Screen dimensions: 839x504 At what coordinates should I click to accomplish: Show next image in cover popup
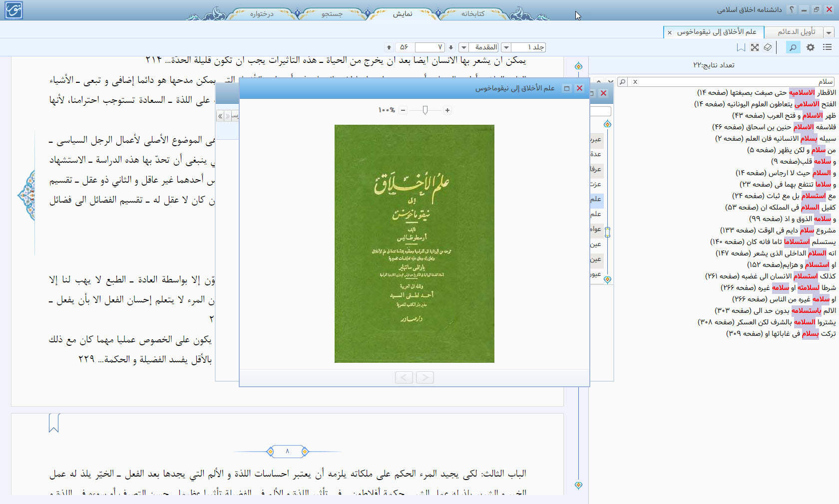(425, 377)
